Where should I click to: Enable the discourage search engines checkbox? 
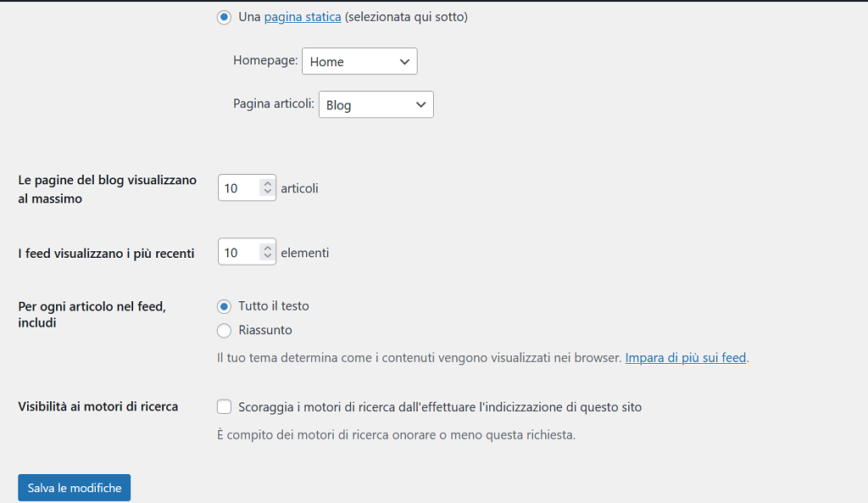[x=224, y=406]
